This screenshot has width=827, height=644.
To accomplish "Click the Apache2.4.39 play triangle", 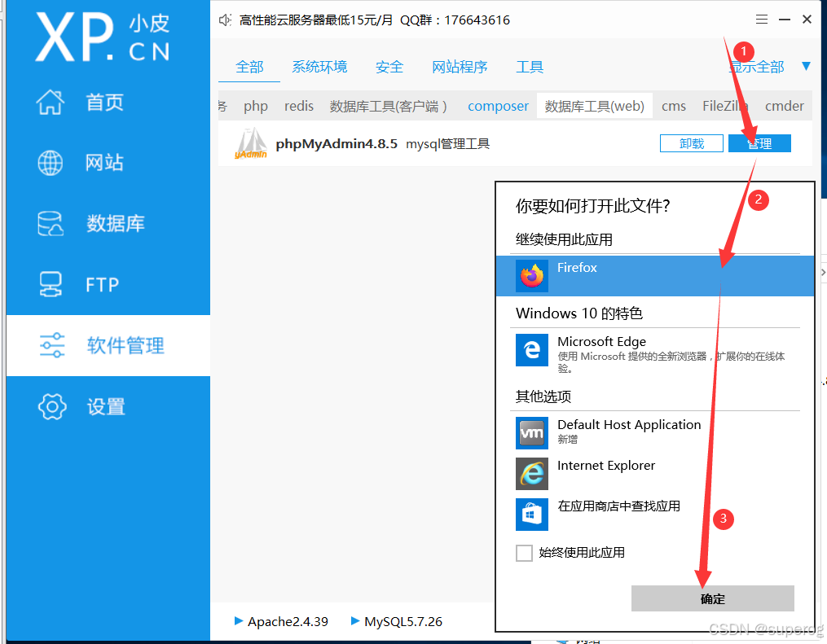I will 239,621.
